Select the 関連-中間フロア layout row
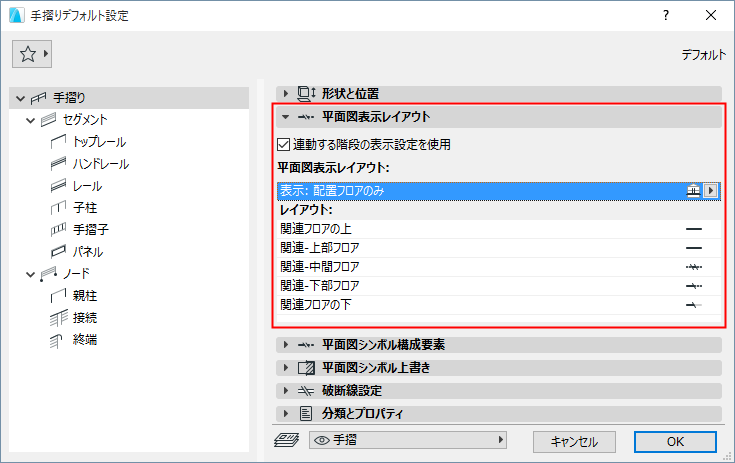The image size is (735, 463). (499, 267)
